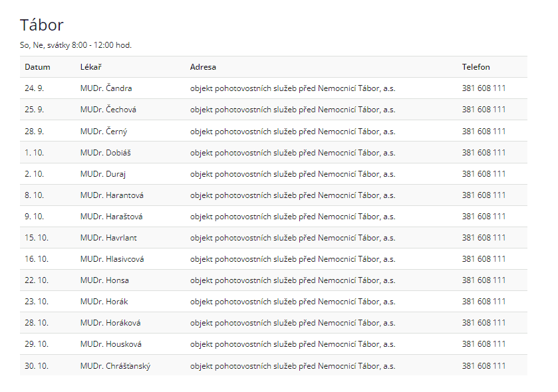Viewport: 558px width, 392px height.
Task: Select the opening hours text under Tábor
Action: click(76, 45)
